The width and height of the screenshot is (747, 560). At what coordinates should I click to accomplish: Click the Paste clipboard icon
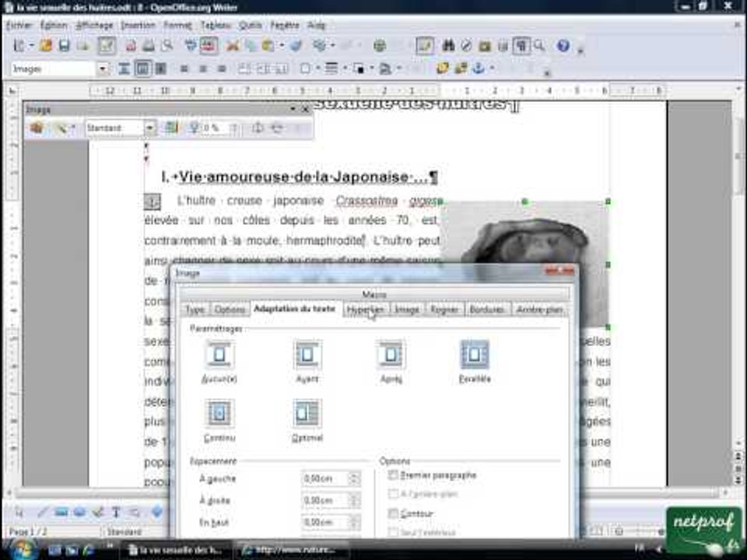click(268, 46)
